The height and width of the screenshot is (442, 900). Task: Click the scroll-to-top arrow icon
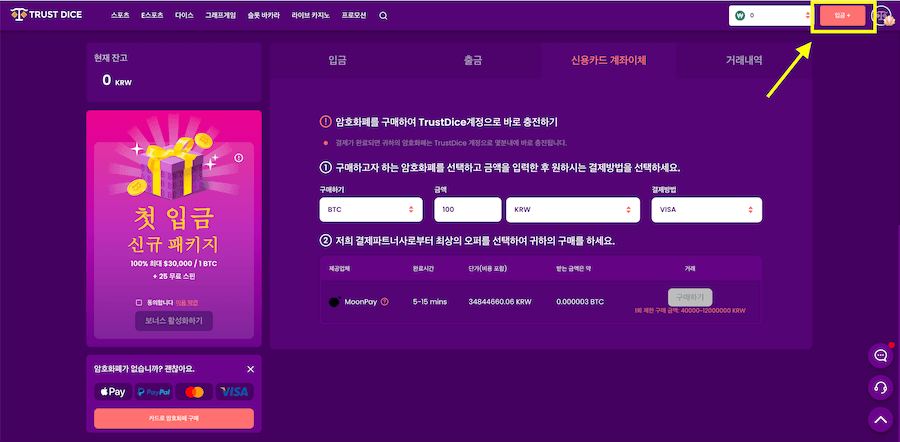coord(880,420)
